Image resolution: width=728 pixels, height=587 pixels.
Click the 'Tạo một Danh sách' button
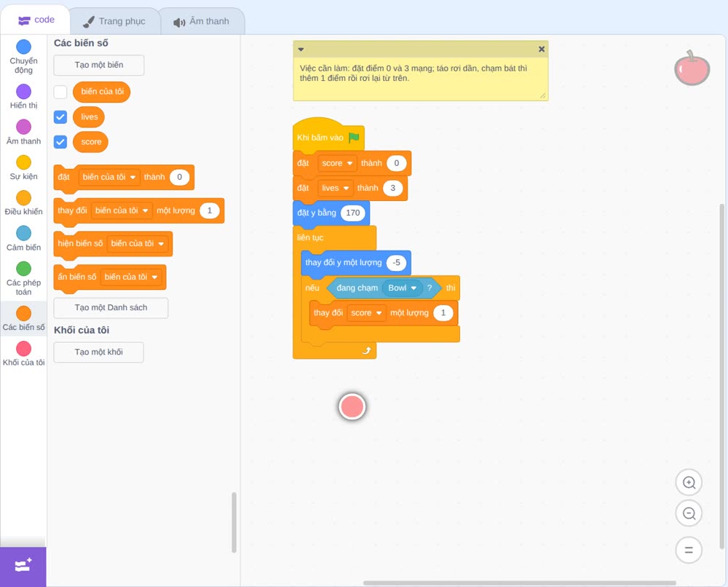111,308
